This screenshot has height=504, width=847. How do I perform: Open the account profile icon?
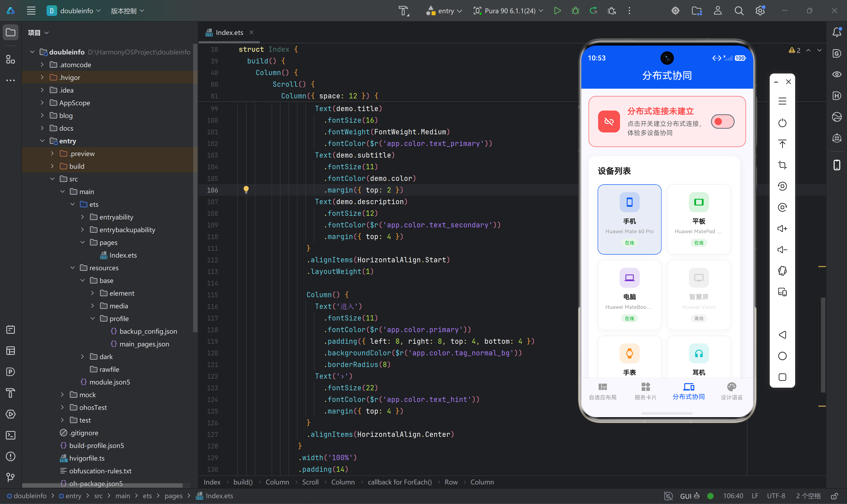pos(718,11)
